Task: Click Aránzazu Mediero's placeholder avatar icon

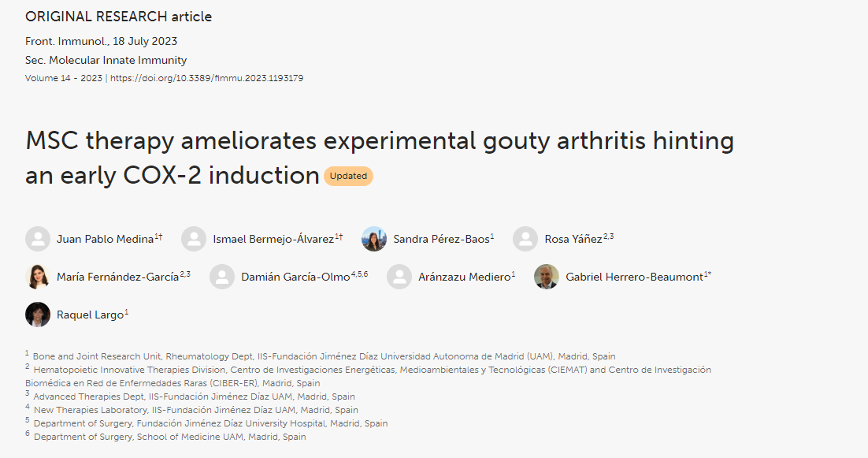Action: [399, 277]
